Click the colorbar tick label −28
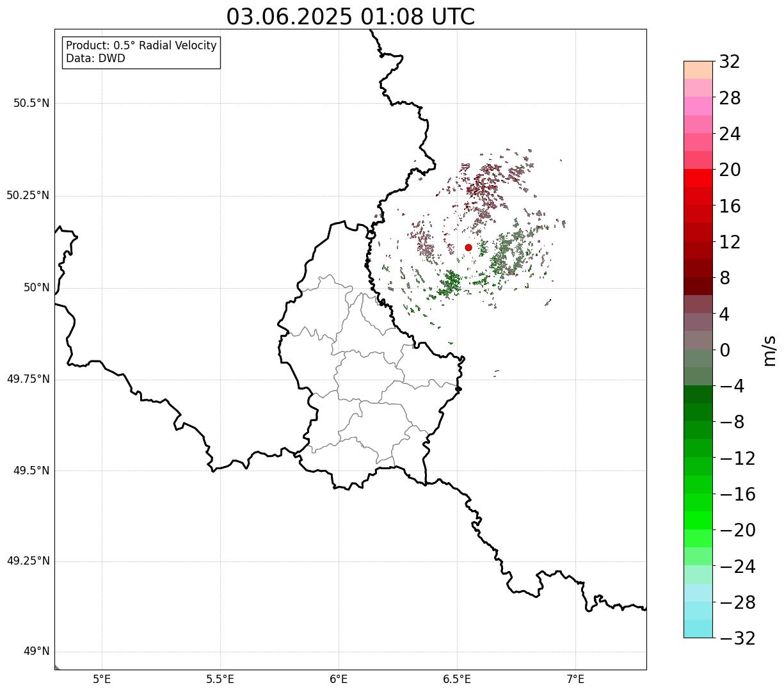This screenshot has width=784, height=692. (x=737, y=602)
